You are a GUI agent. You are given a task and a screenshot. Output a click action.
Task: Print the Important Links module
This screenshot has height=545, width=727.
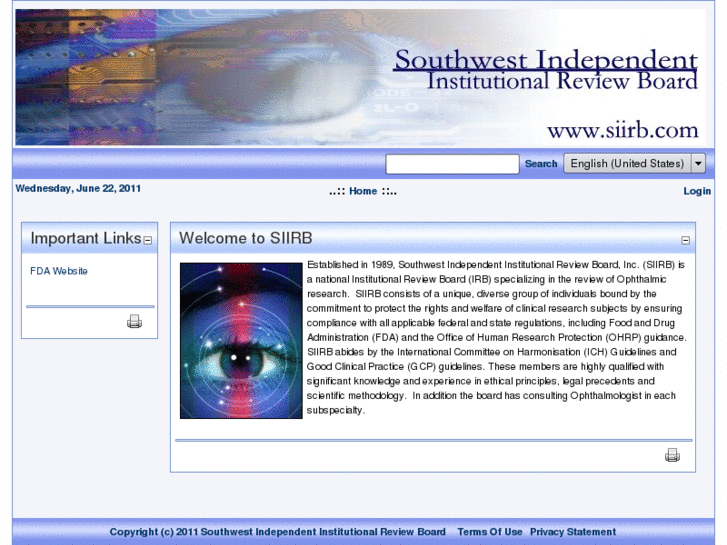click(x=134, y=321)
